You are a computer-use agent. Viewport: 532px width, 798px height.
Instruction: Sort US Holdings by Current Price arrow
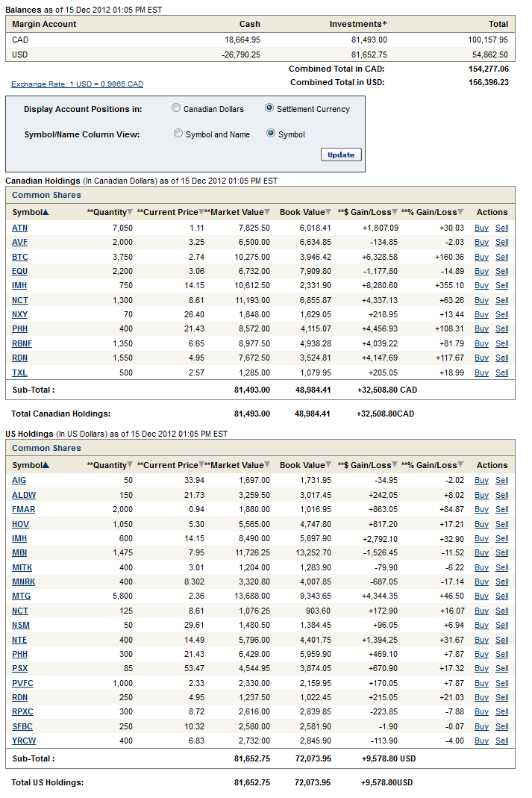[x=201, y=466]
